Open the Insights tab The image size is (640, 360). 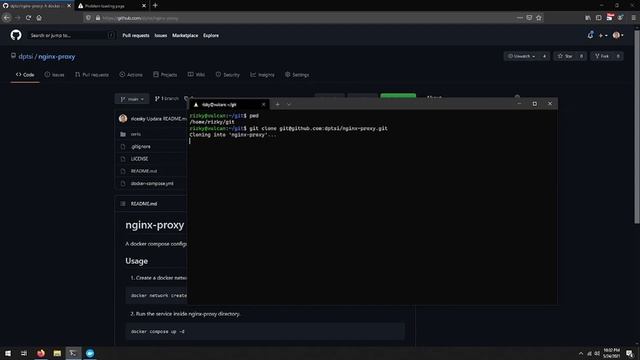tap(262, 75)
